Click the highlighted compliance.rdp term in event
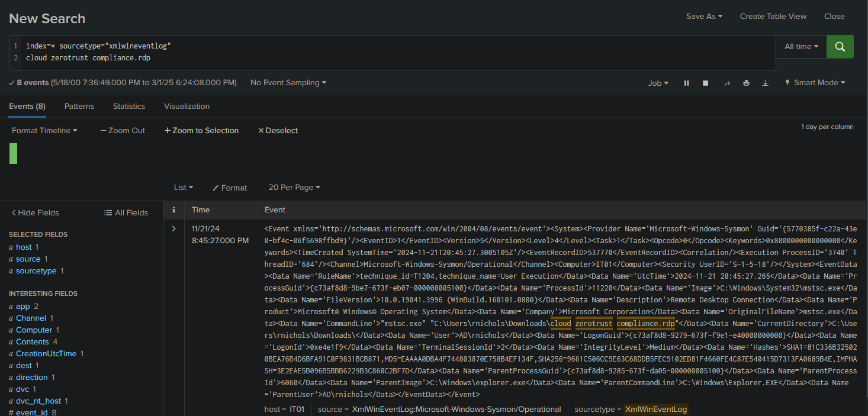Screen dimensions: 868x416 tap(646, 324)
